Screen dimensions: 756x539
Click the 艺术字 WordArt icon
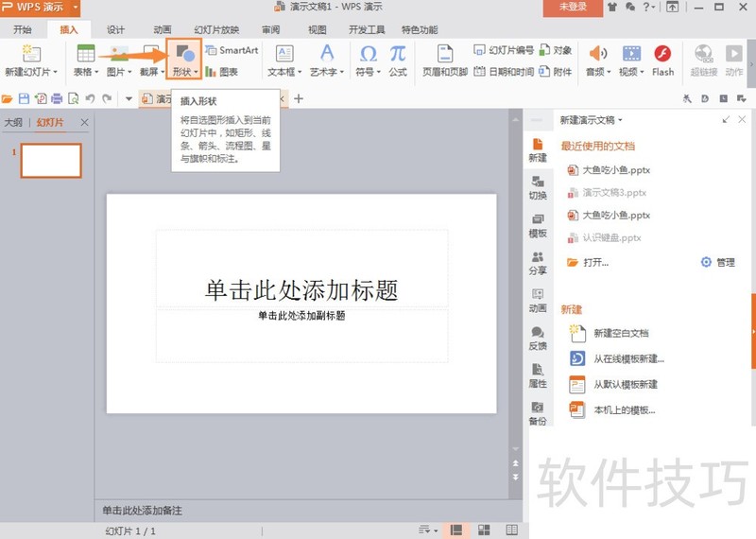point(327,53)
